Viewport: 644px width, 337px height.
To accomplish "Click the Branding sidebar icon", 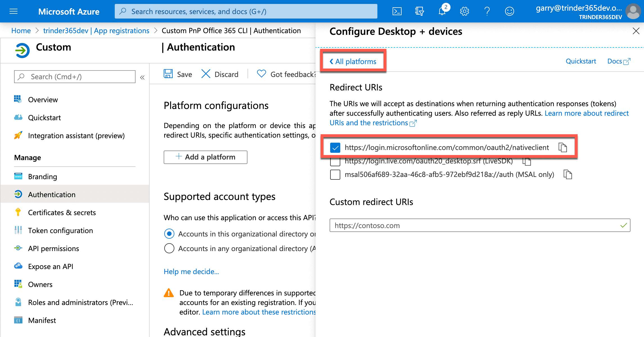I will coord(18,176).
